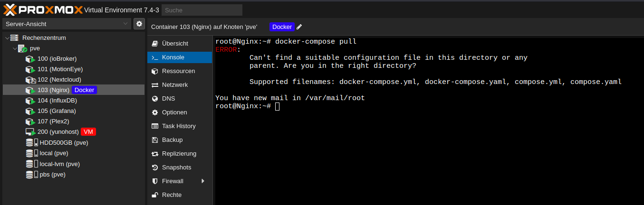Click the pencil icon to edit Docker tag

tap(299, 27)
